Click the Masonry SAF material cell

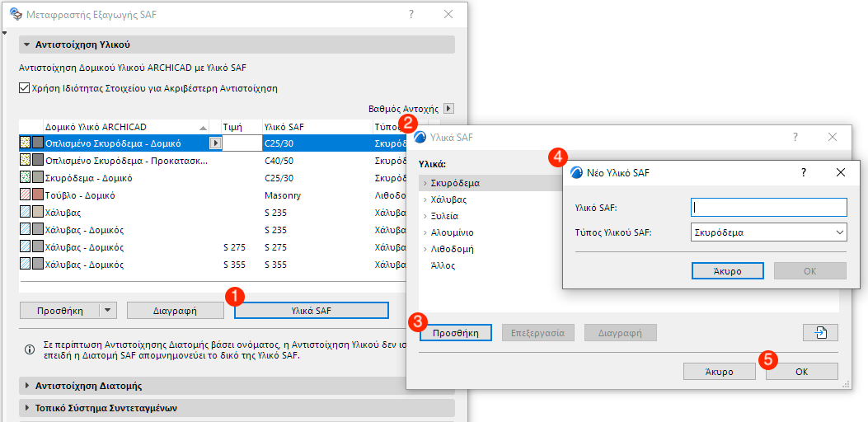tap(282, 195)
